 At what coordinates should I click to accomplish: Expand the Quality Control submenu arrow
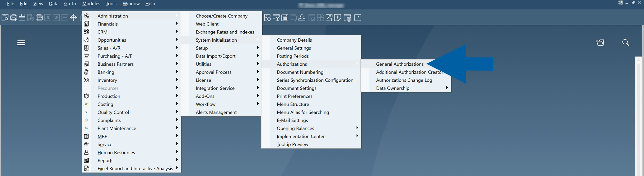click(x=177, y=112)
